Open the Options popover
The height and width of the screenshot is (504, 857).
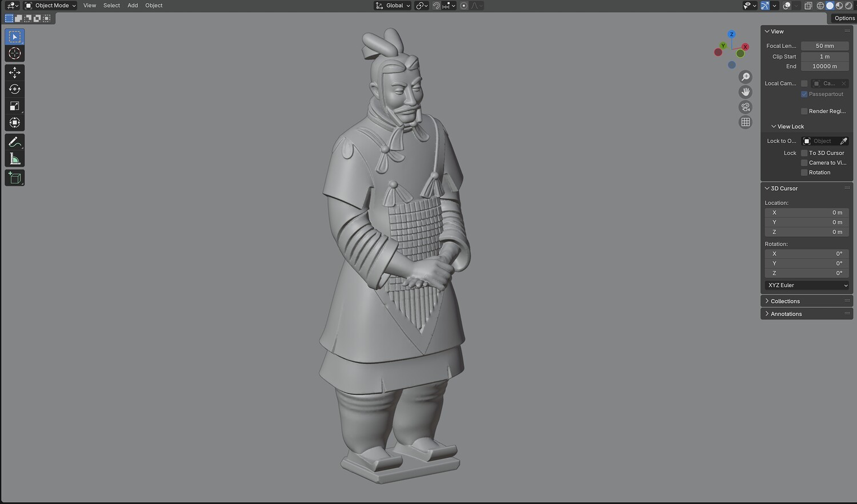pyautogui.click(x=843, y=18)
